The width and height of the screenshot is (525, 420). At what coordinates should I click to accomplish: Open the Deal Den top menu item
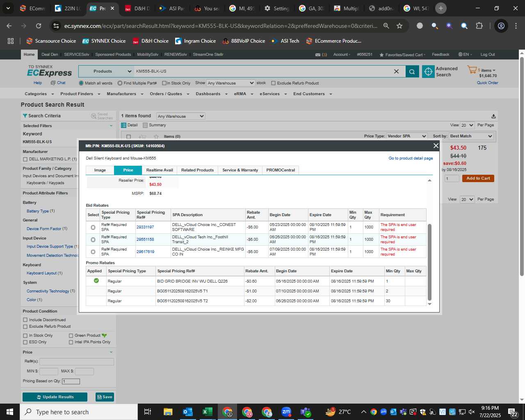50,55
